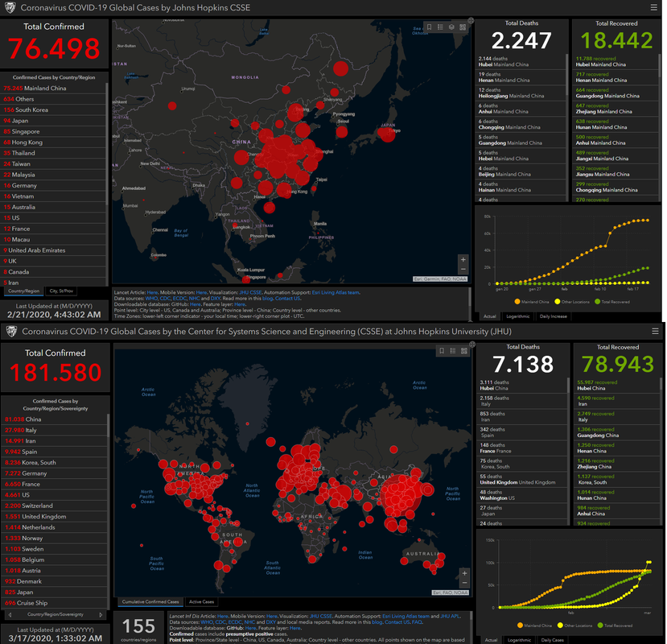This screenshot has width=667, height=644.
Task: Toggle Total Recovered series in lower chart legend
Action: pos(615,625)
